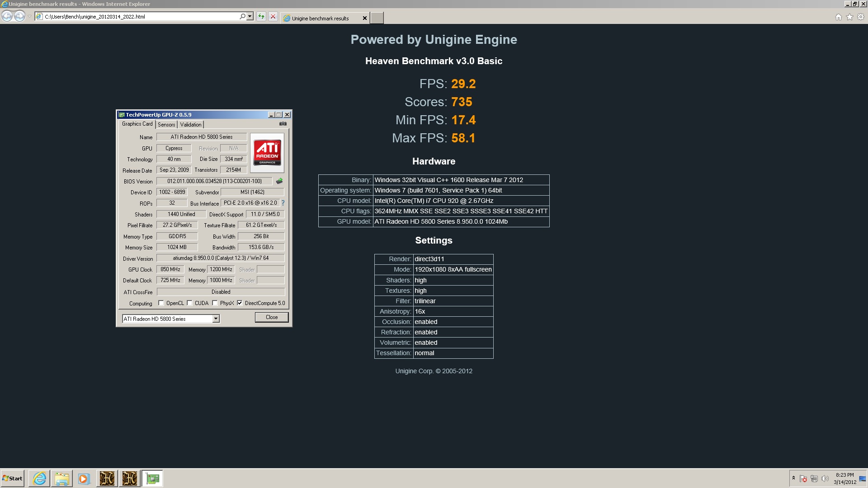Image resolution: width=868 pixels, height=488 pixels.
Task: Open the recent pages dropdown beside the forward arrow
Action: tap(29, 17)
